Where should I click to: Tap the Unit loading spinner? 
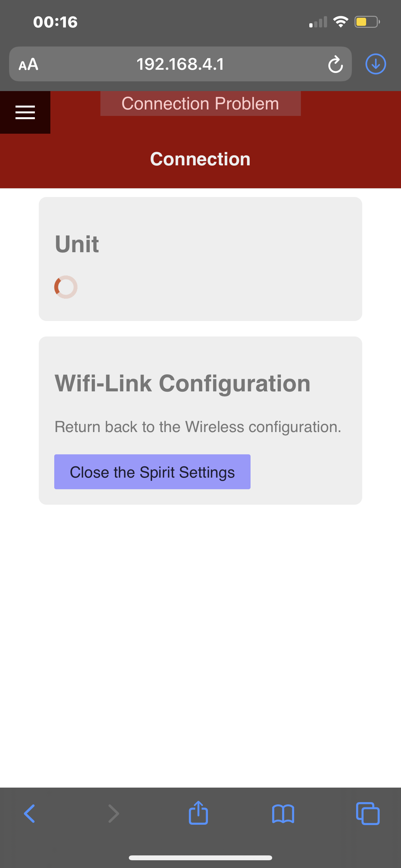pos(66,287)
